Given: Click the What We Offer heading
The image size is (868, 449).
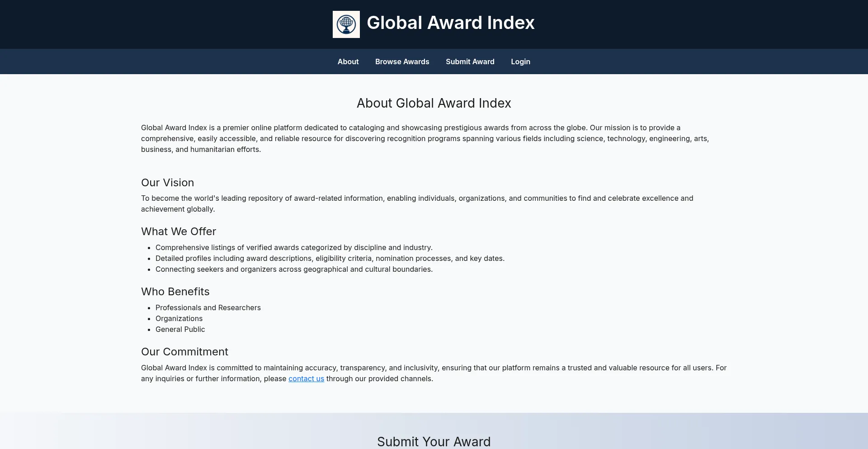Looking at the screenshot, I should click(x=179, y=232).
